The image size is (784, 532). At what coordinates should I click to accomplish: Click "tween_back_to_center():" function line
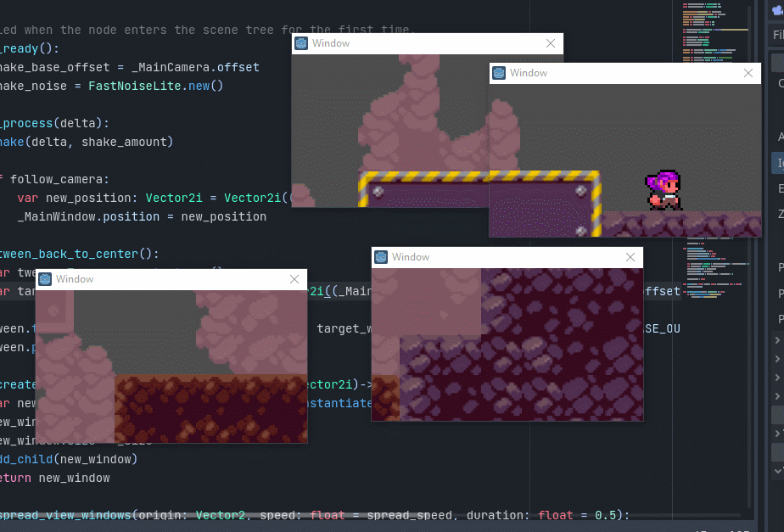80,254
